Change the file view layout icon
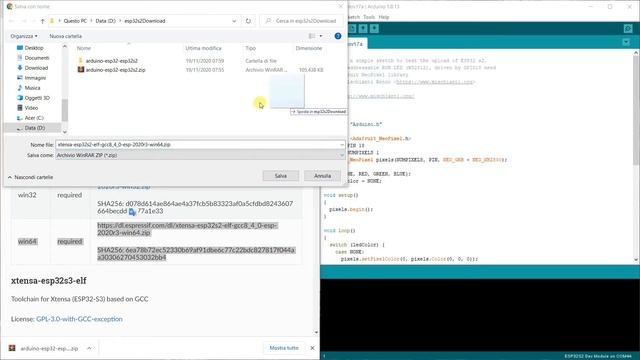This screenshot has width=640, height=360. coord(312,36)
